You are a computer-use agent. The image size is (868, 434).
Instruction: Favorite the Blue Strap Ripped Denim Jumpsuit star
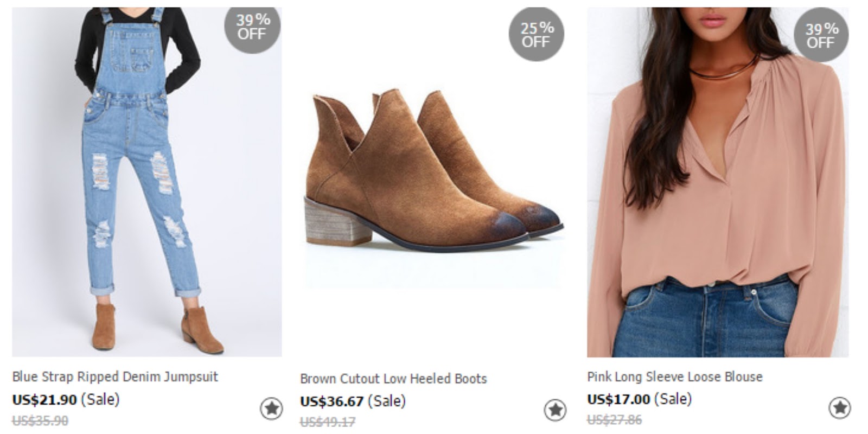[271, 409]
